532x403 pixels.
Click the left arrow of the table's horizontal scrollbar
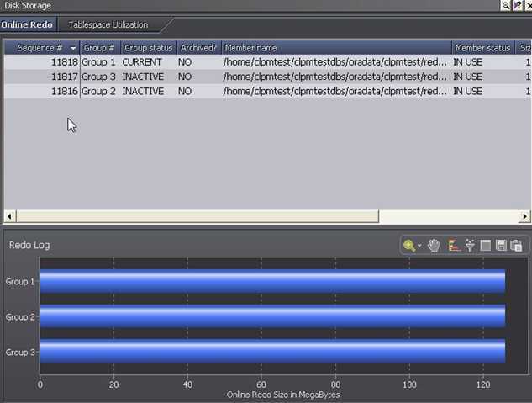point(10,216)
